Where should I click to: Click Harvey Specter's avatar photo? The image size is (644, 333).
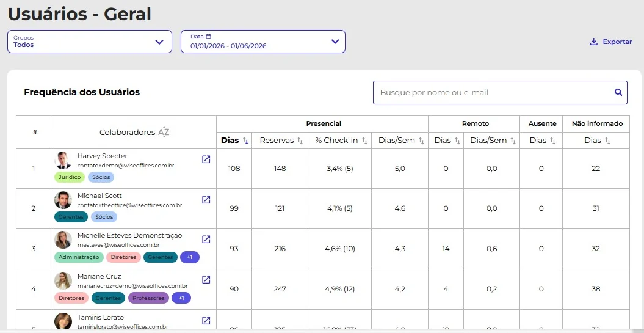coord(63,160)
